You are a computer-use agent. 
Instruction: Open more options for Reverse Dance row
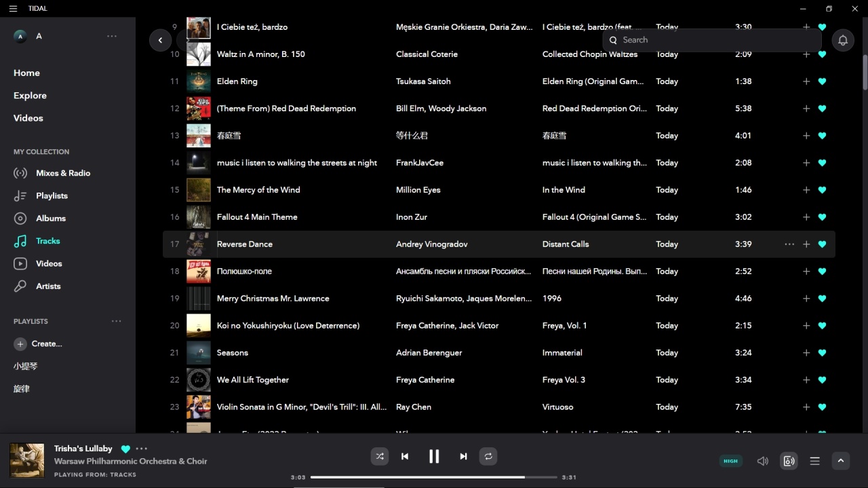pyautogui.click(x=789, y=244)
